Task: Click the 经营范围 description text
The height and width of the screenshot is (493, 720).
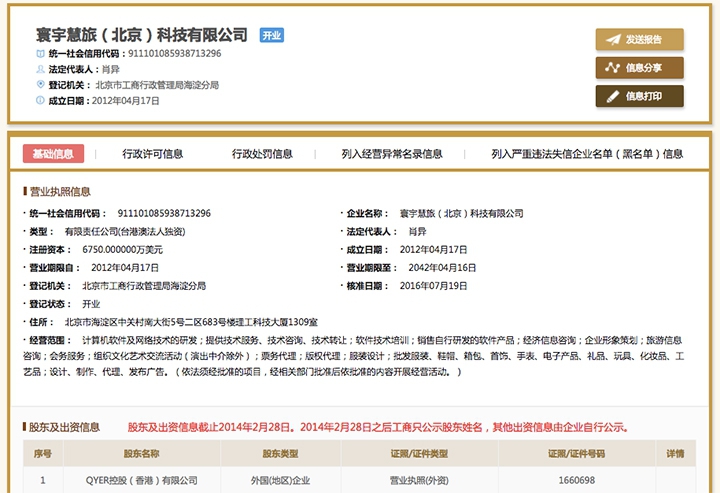Action: tap(354, 356)
